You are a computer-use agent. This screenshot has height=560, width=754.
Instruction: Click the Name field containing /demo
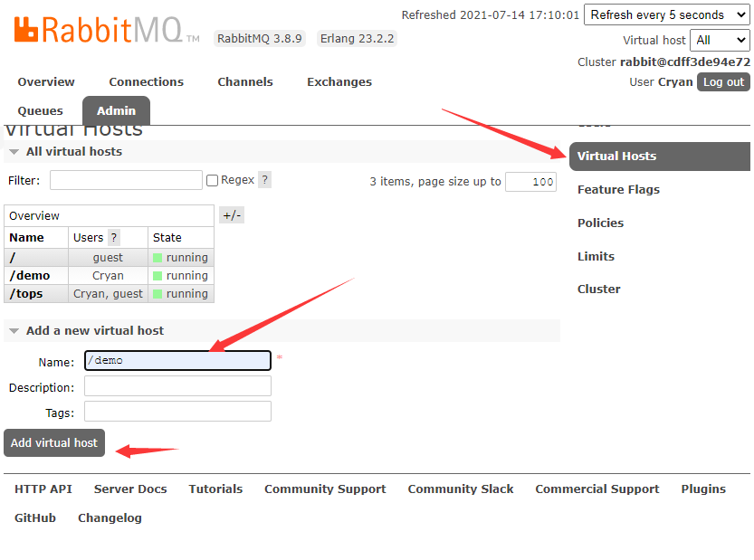point(178,360)
